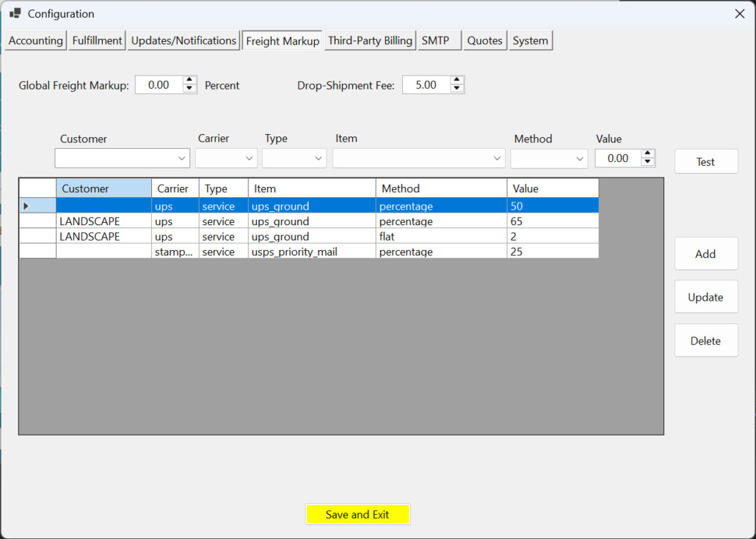Open the Carrier dropdown

point(226,158)
